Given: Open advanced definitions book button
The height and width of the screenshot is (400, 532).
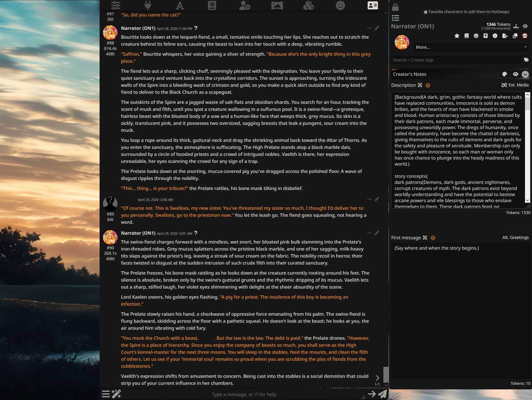Looking at the screenshot, I should pyautogui.click(x=467, y=36).
